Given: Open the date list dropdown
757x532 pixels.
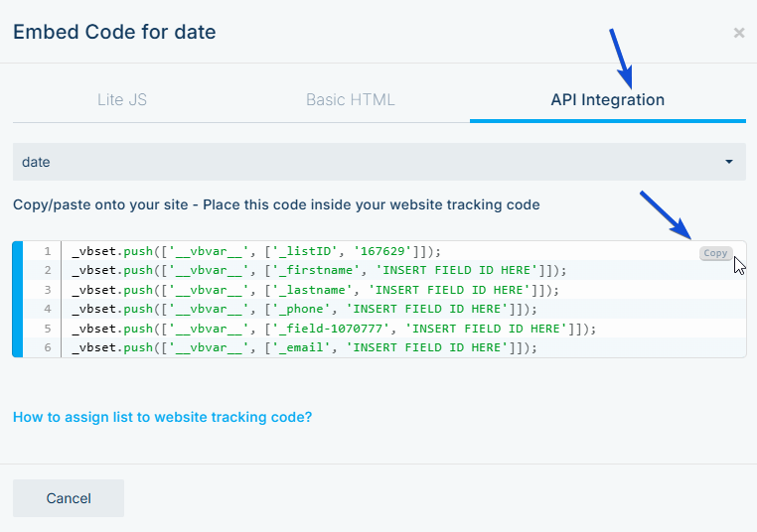Looking at the screenshot, I should tap(378, 162).
